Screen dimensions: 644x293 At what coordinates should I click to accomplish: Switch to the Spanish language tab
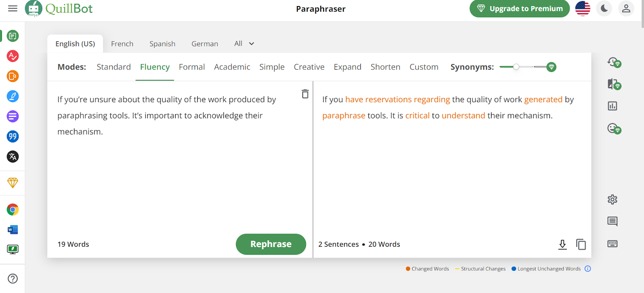pos(162,43)
